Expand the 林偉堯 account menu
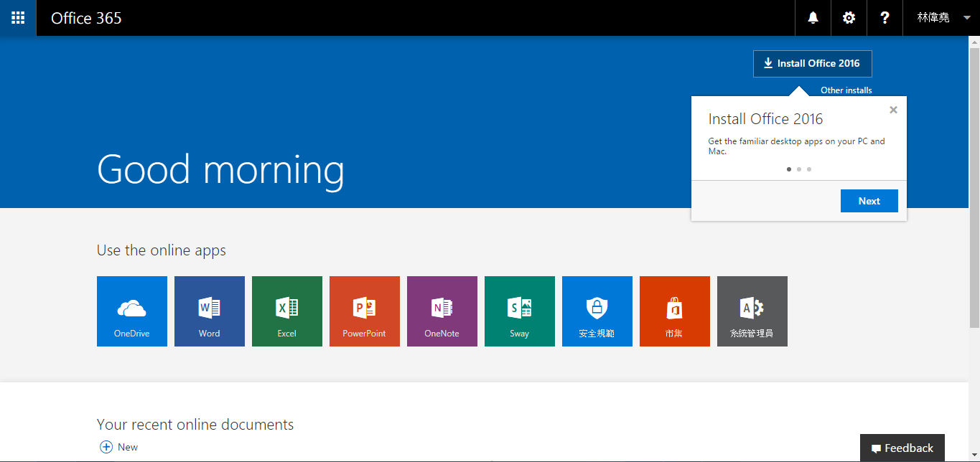 941,18
